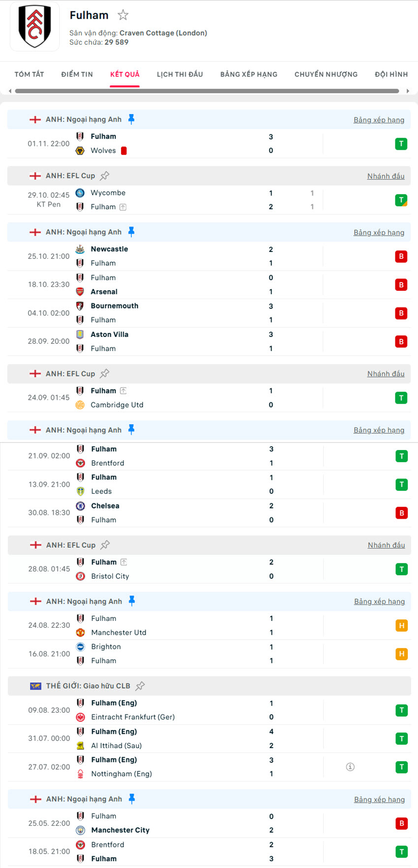Screen dimensions: 418x868
Task: Click the horizontal scrollbar below the tabs
Action: pyautogui.click(x=209, y=90)
